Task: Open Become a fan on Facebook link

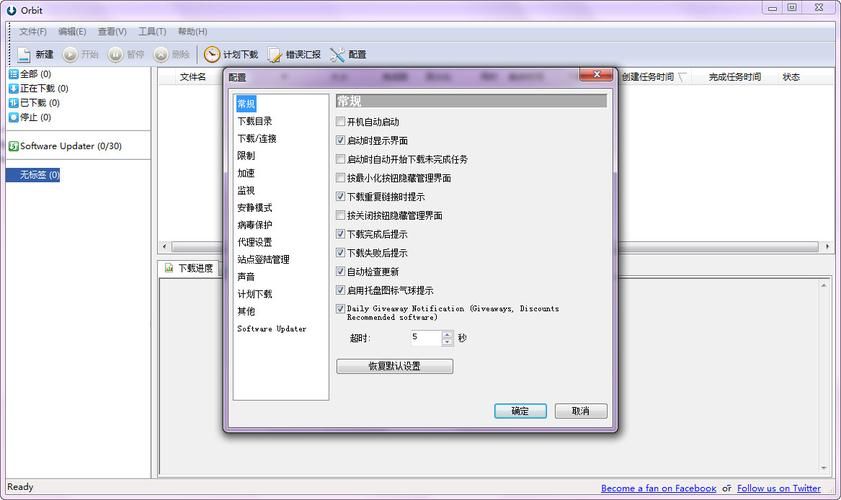Action: click(x=658, y=488)
